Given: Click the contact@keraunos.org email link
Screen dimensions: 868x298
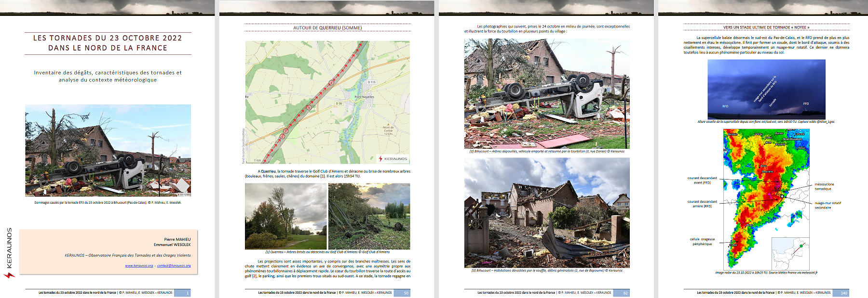Looking at the screenshot, I should coord(174,266).
